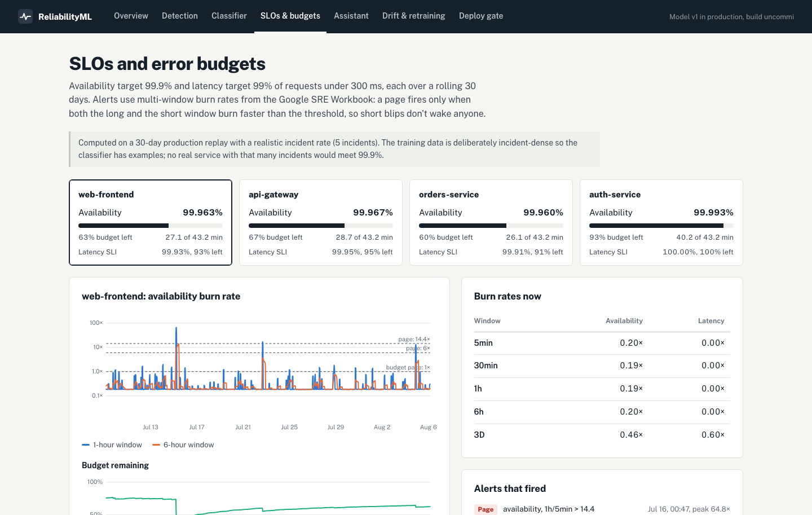Switch to the Detection tab

tap(180, 16)
